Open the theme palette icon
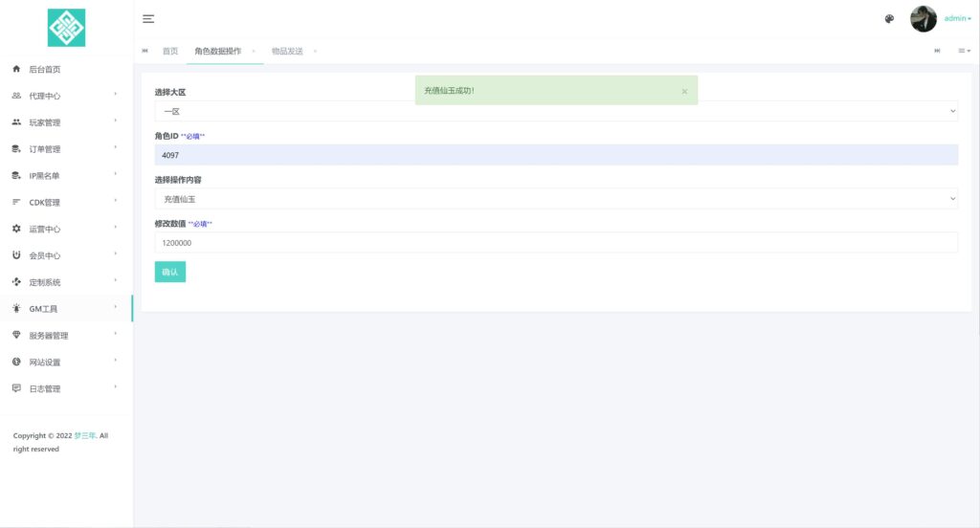Screen dimensions: 980x528 tap(889, 19)
